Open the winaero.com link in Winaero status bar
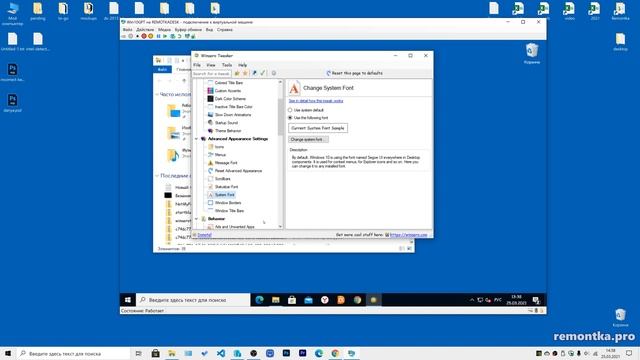This screenshot has height=360, width=640. coord(409,235)
